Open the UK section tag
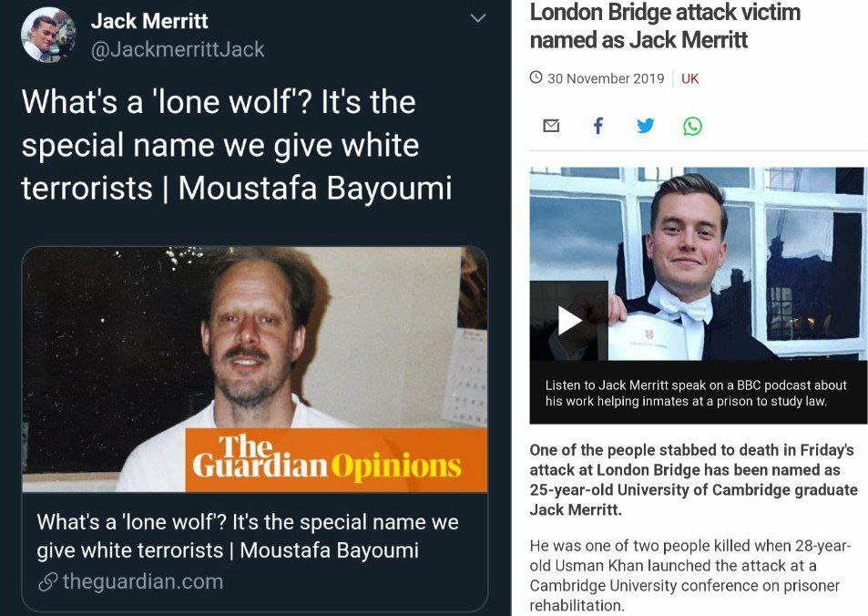The height and width of the screenshot is (616, 868). [x=689, y=78]
